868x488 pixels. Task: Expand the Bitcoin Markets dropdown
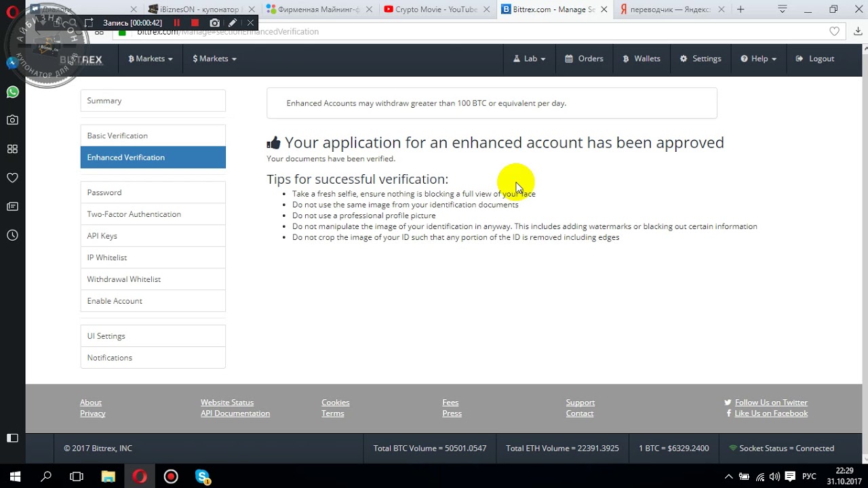151,59
